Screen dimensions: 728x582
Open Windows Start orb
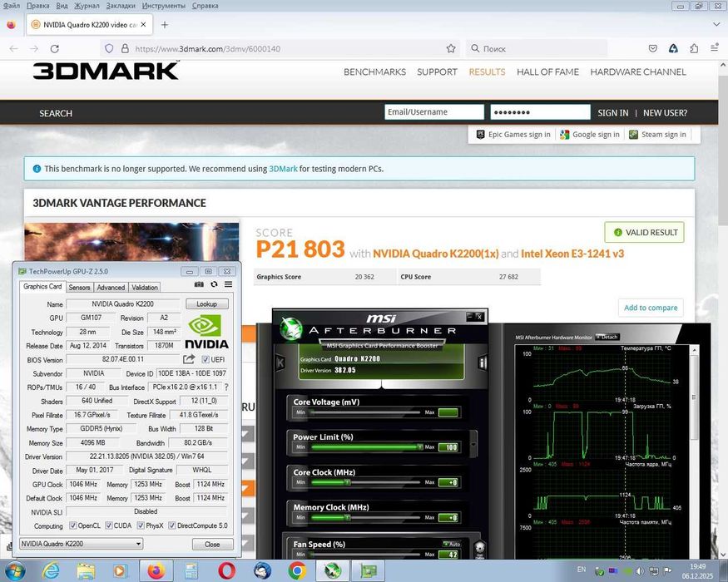point(15,570)
